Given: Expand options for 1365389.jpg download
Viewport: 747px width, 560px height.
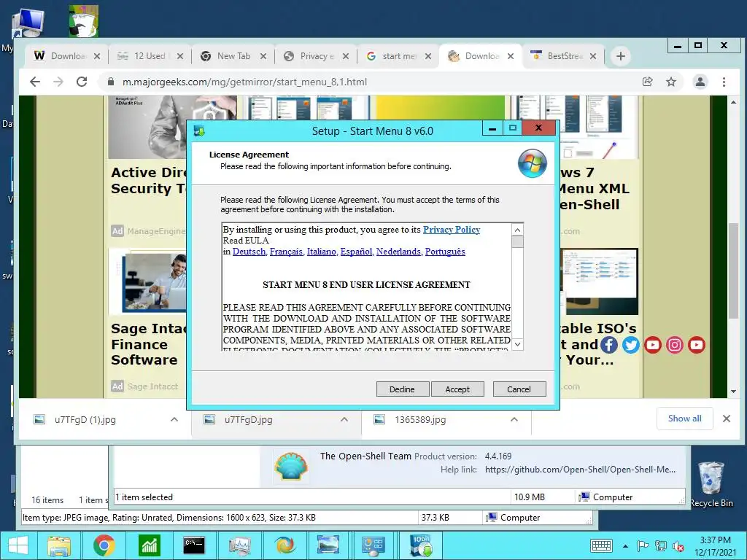Looking at the screenshot, I should [x=514, y=419].
